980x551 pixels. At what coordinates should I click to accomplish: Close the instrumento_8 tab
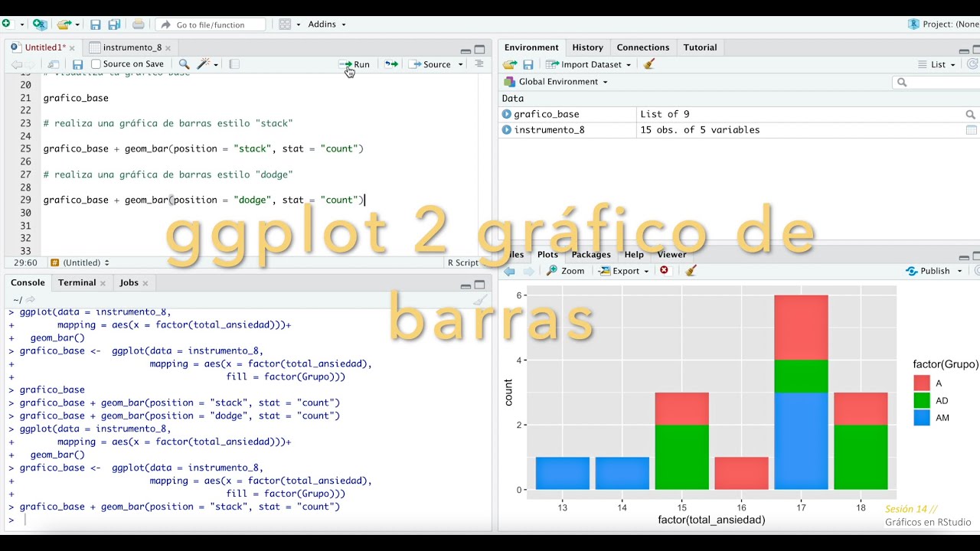168,48
